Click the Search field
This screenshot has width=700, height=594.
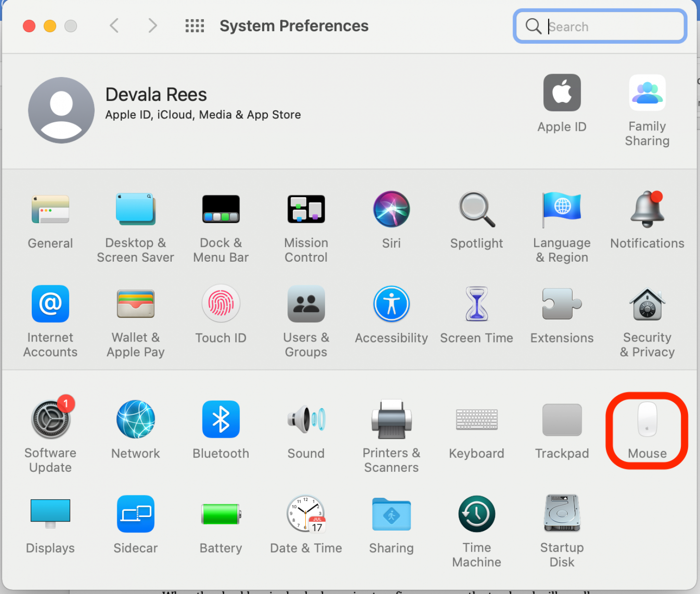pyautogui.click(x=600, y=26)
